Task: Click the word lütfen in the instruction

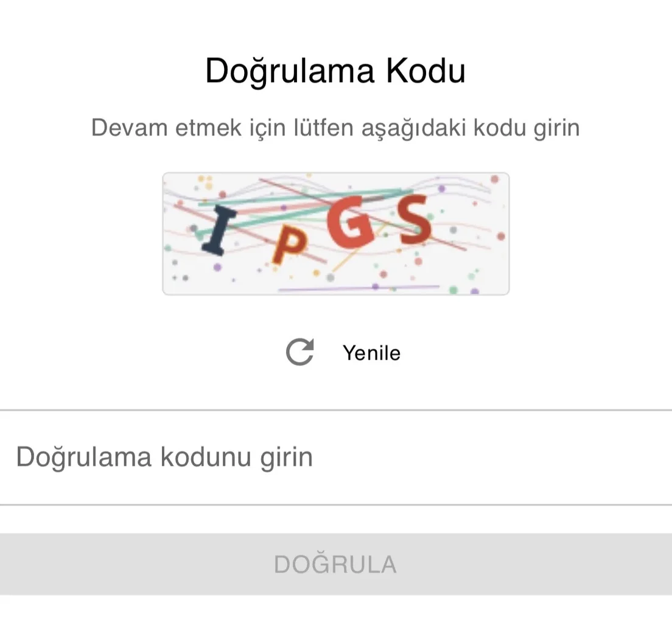Action: click(x=324, y=127)
